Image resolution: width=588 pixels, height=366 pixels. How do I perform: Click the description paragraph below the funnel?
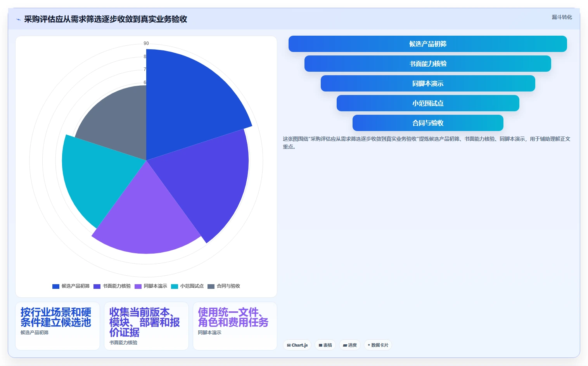(427, 143)
